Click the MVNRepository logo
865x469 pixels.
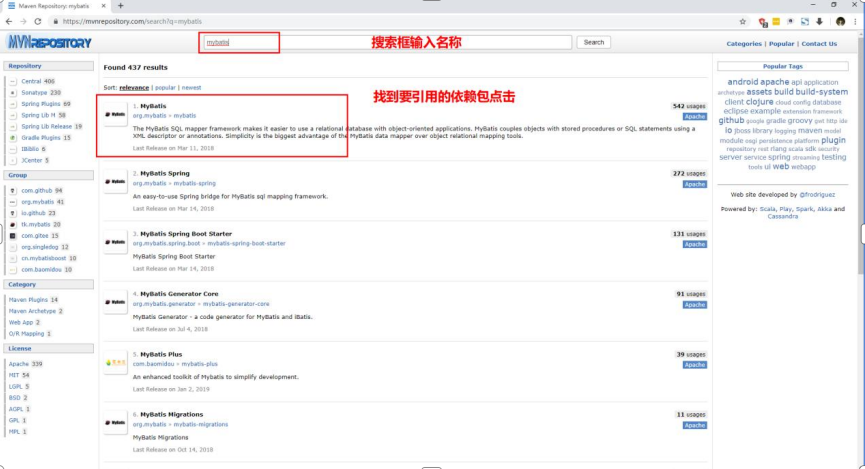(49, 42)
